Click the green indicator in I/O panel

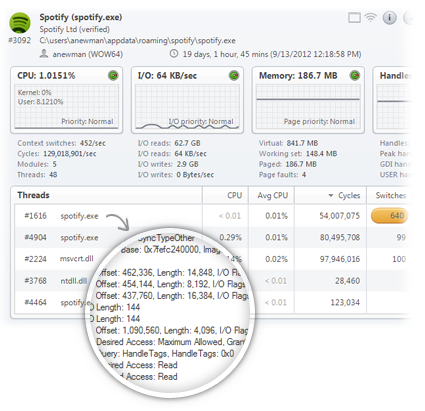pos(234,76)
